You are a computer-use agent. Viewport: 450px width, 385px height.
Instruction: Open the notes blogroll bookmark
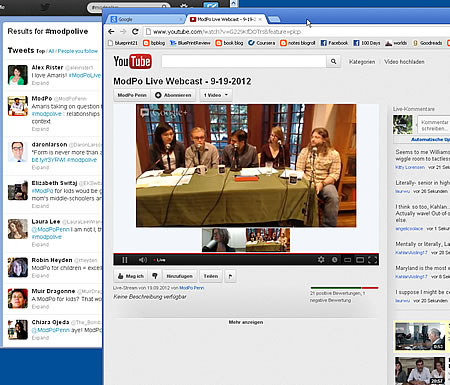click(x=298, y=43)
